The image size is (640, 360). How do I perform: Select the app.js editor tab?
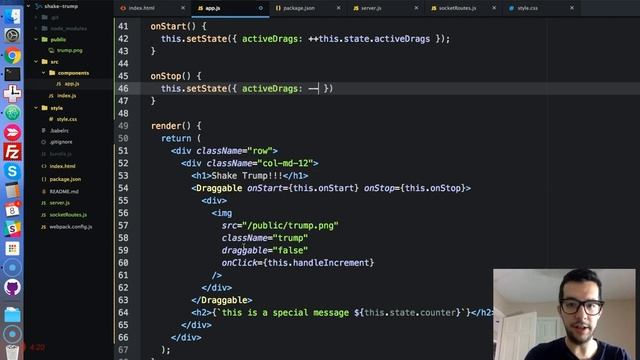click(x=213, y=8)
